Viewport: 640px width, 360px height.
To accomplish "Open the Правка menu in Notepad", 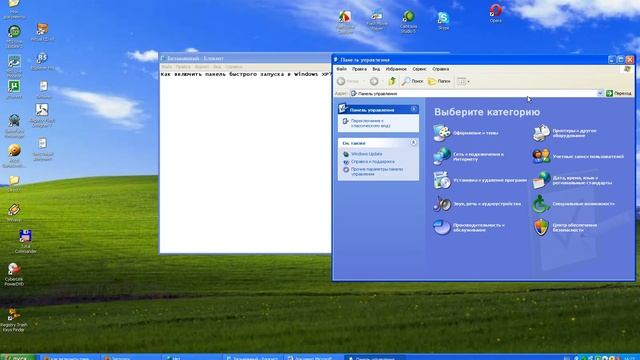I will pos(183,67).
